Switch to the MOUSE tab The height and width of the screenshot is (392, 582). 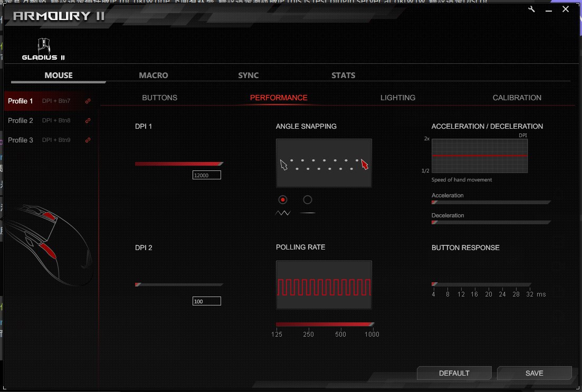[59, 75]
